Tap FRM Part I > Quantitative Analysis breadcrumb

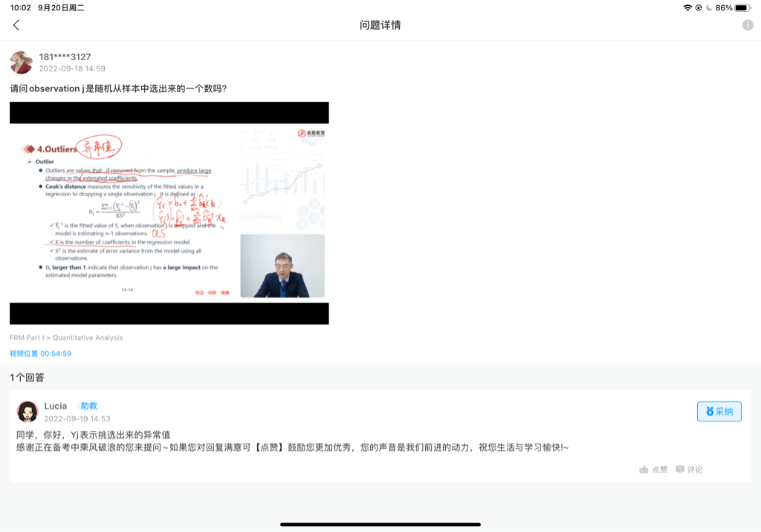[x=66, y=337]
